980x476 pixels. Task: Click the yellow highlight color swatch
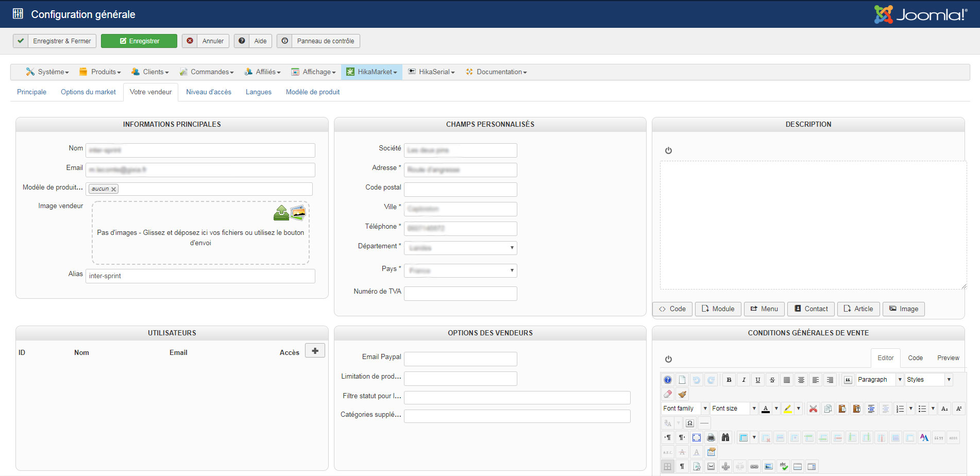coord(788,409)
